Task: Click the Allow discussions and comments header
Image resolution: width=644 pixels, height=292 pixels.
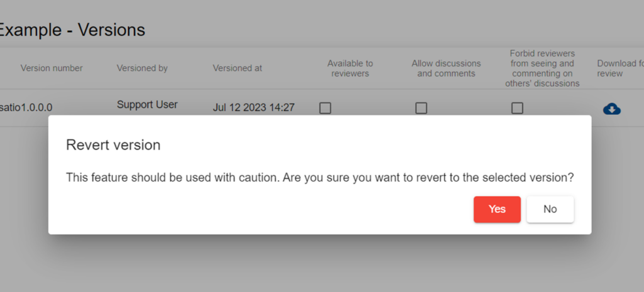Action: point(446,68)
